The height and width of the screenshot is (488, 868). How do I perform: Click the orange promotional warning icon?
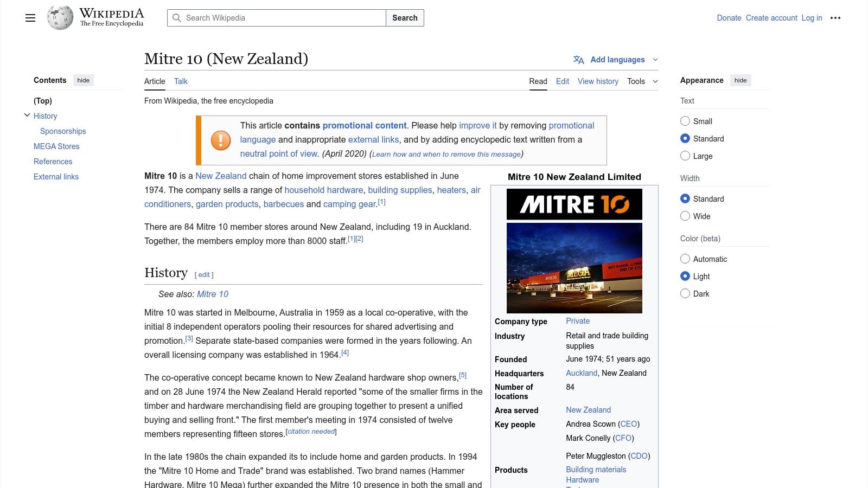pyautogui.click(x=221, y=140)
